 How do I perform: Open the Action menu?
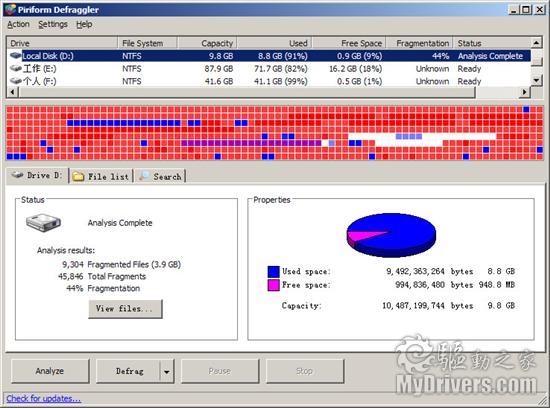coord(18,24)
